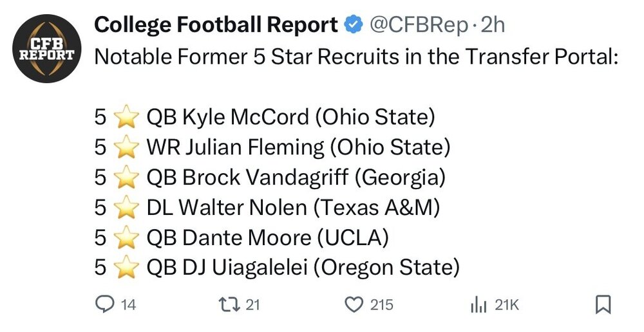Image resolution: width=644 pixels, height=332 pixels.
Task: Like the tweet with the heart icon
Action: [x=353, y=305]
